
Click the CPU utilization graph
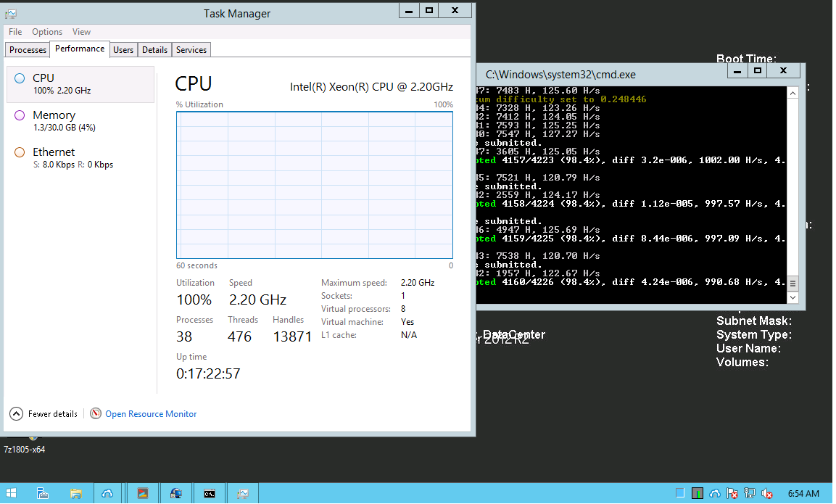pos(315,185)
